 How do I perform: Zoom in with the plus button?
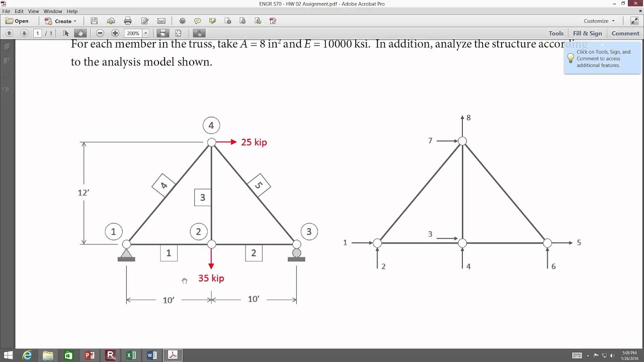click(115, 33)
